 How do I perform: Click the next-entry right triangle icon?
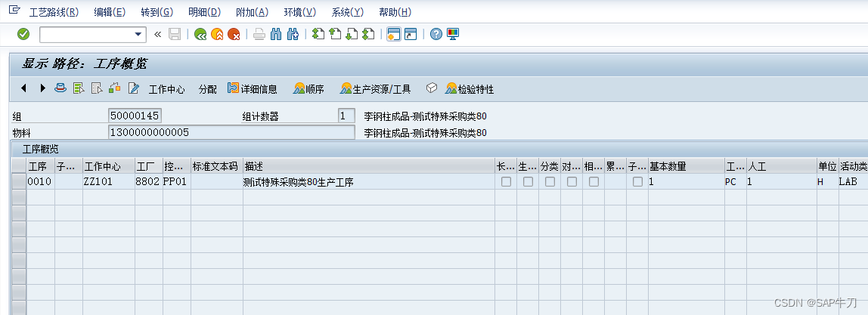tap(42, 88)
